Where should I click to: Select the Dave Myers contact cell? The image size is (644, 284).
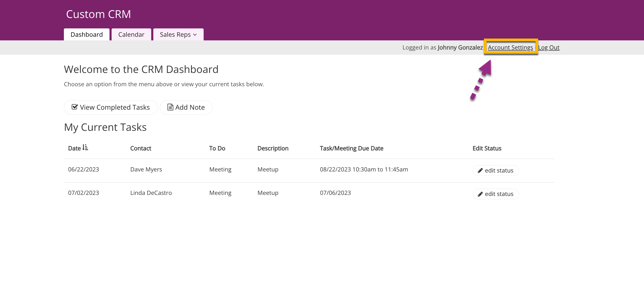(x=146, y=169)
